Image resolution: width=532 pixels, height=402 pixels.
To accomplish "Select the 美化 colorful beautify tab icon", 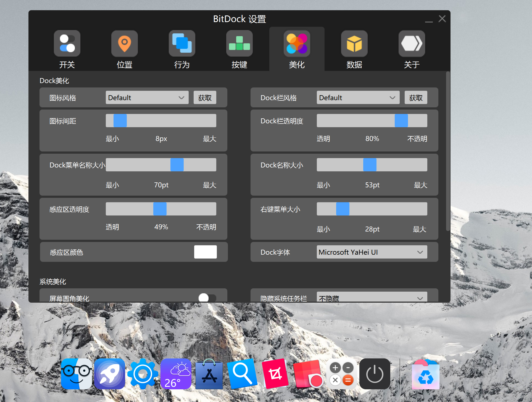I will (x=297, y=44).
